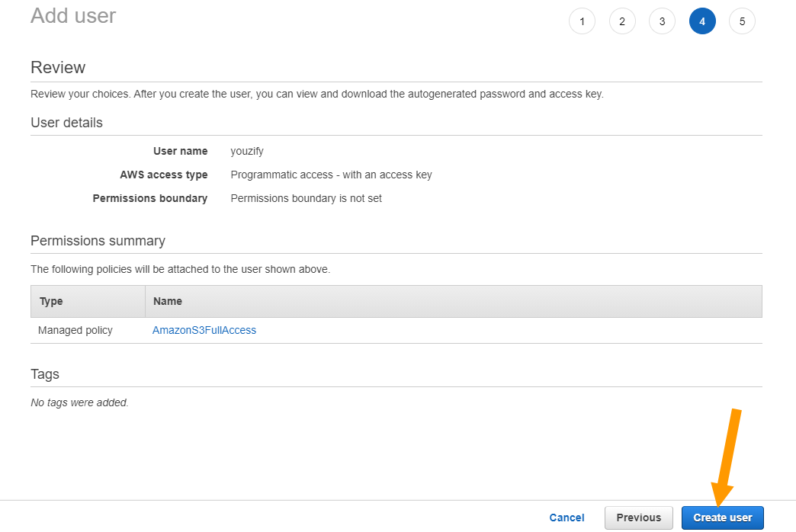Select the active step 4 circle
This screenshot has width=796, height=532.
click(x=702, y=21)
